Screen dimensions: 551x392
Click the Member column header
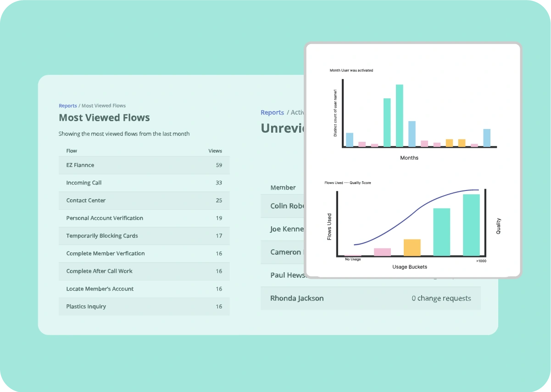point(283,187)
